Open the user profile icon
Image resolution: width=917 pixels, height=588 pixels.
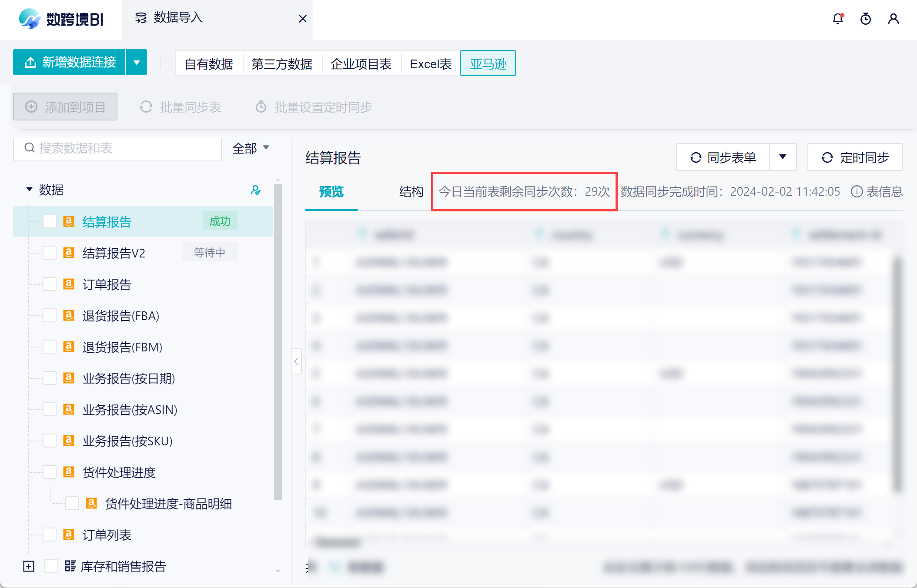894,19
